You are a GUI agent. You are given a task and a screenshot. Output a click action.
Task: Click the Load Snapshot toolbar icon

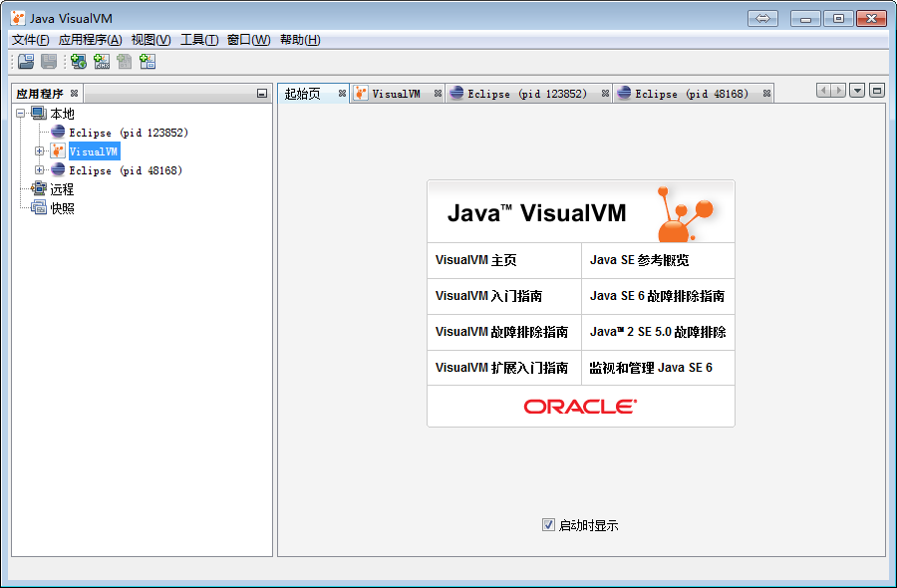point(26,61)
